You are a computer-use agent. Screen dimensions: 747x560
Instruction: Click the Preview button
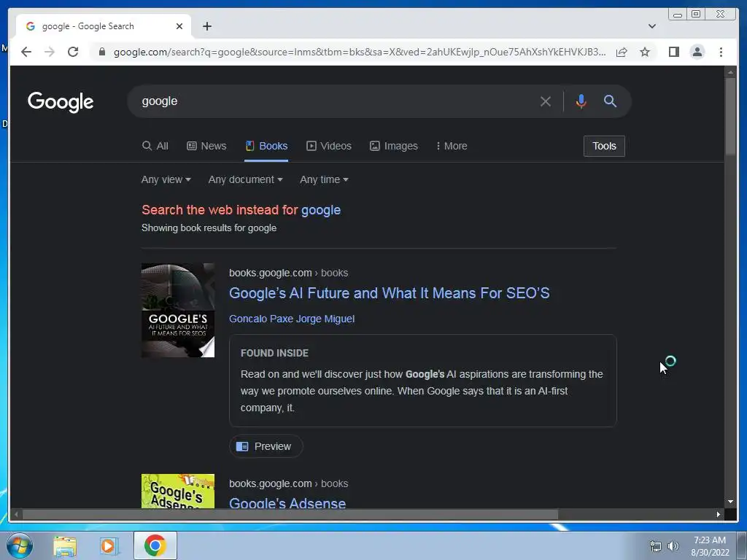pyautogui.click(x=266, y=446)
